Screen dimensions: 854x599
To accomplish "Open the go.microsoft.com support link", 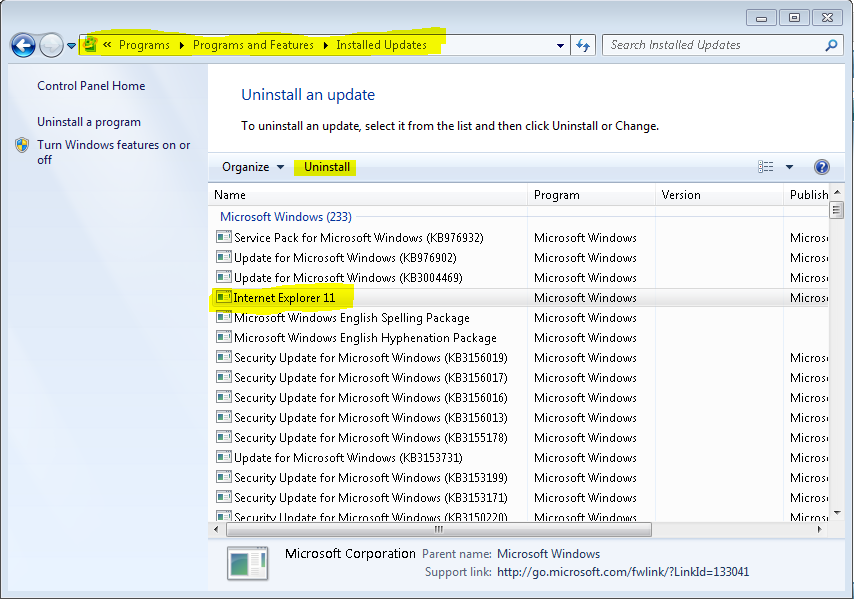I will 623,572.
